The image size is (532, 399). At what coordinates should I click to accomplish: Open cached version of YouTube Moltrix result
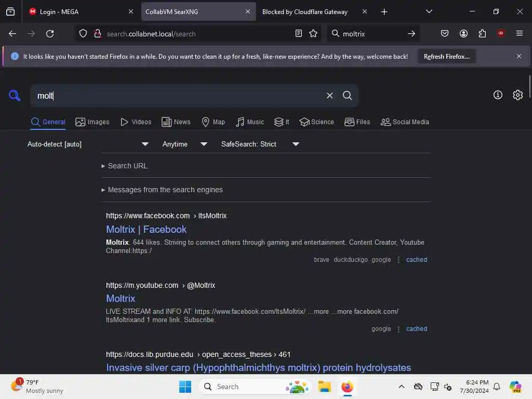tap(416, 329)
